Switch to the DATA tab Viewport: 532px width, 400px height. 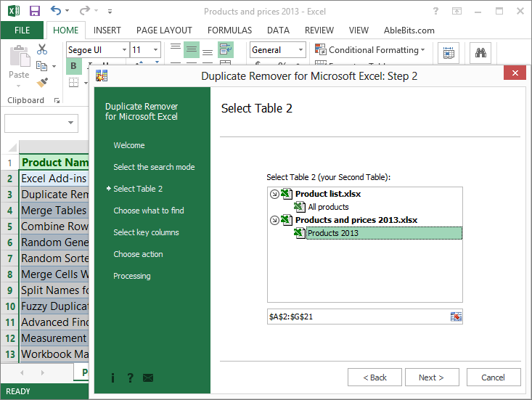(x=278, y=30)
